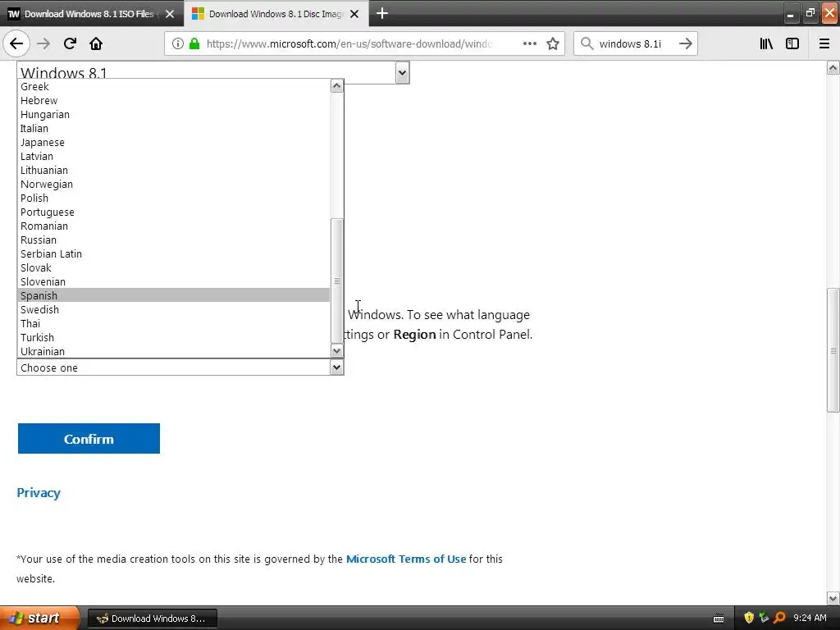Viewport: 840px width, 630px height.
Task: Close the Download Windows 8.1 Disc Image tab
Action: click(x=354, y=14)
